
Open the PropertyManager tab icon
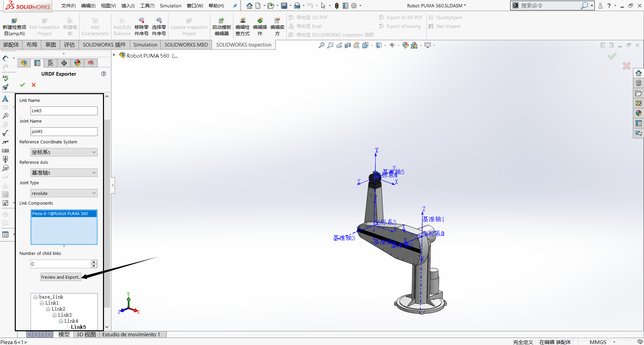coord(37,63)
